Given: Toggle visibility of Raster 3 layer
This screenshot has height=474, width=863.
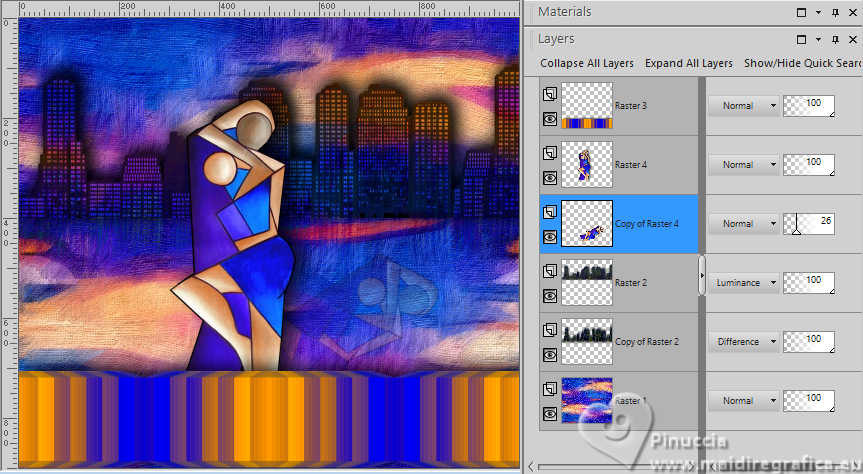Looking at the screenshot, I should 549,119.
